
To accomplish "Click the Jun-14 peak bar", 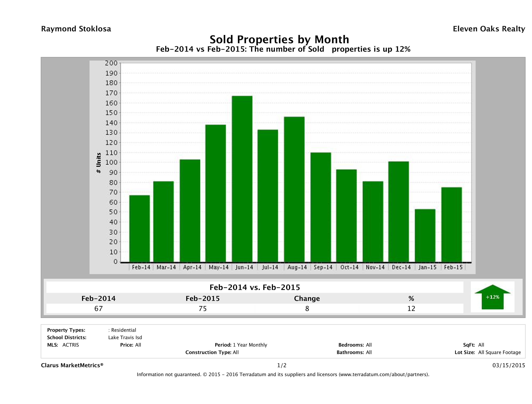I will (242, 179).
